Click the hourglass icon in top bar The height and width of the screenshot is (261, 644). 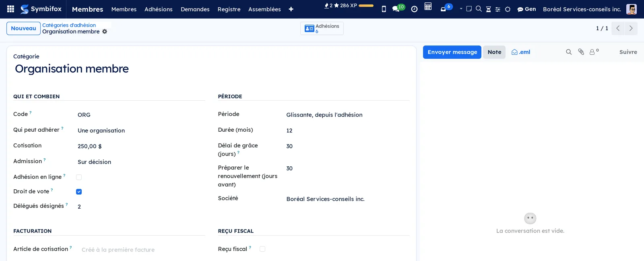pos(488,9)
